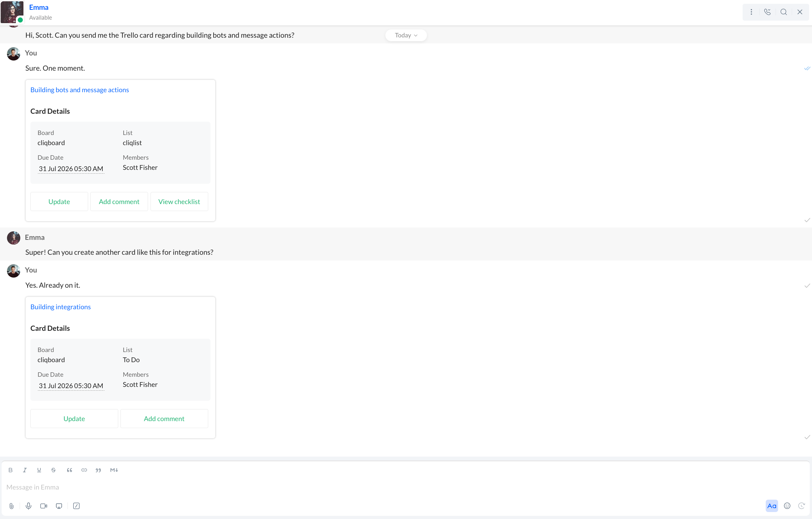Viewport: 812px width, 519px height.
Task: Select the 'cliqlist' list value
Action: click(132, 143)
